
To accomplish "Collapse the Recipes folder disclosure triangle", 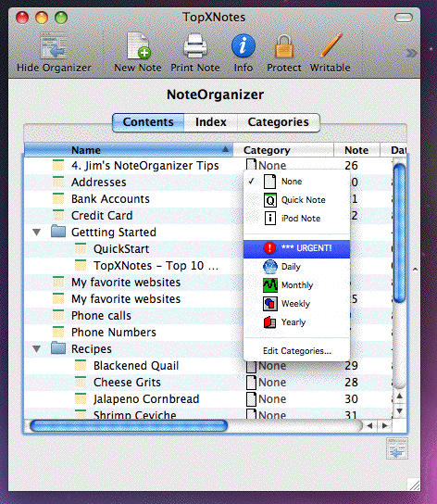I will [x=37, y=348].
